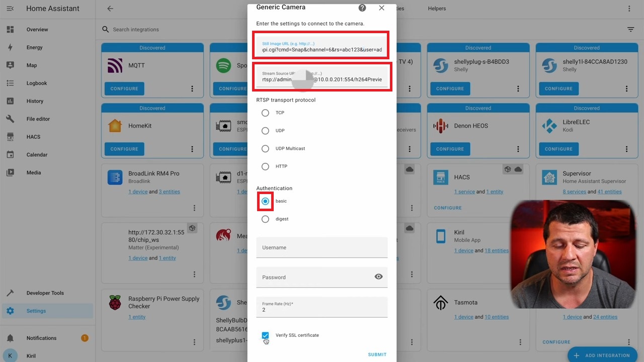Click the HACS sidebar icon

(x=10, y=137)
